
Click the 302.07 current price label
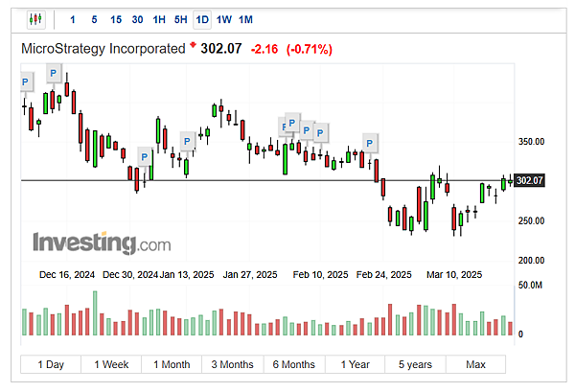point(530,180)
